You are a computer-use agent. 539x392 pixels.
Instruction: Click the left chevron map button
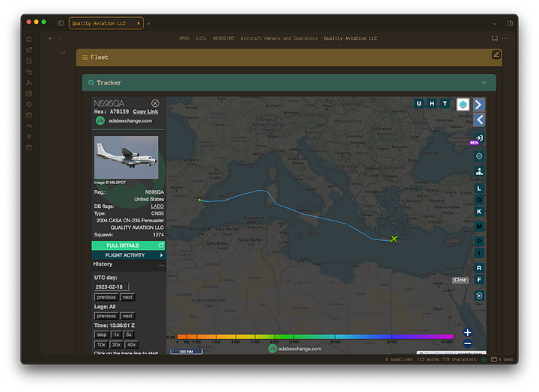pos(479,120)
